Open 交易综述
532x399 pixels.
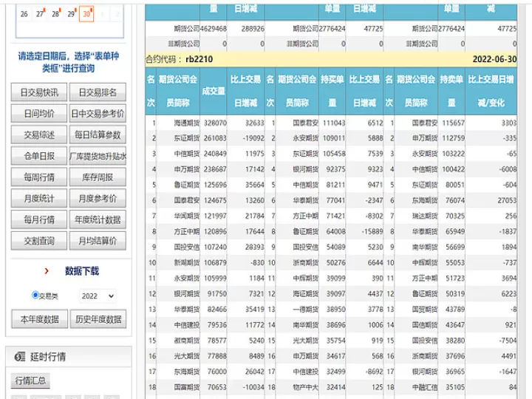click(39, 134)
